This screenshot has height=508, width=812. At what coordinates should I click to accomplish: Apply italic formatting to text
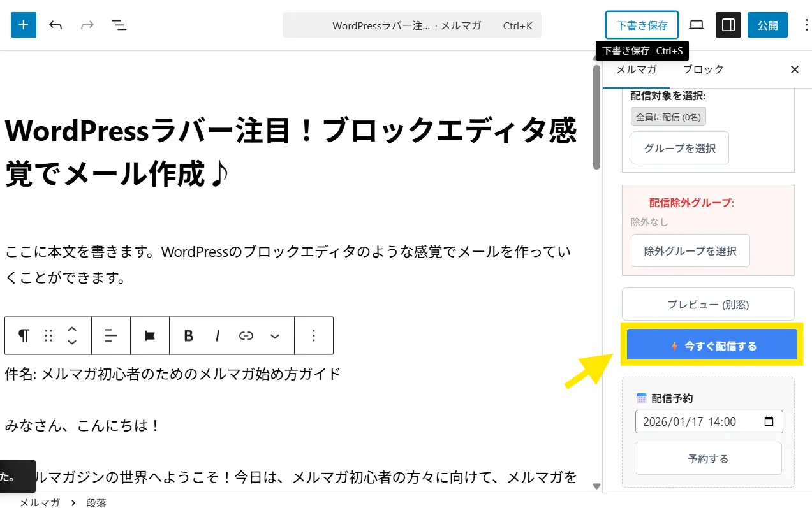coord(218,336)
